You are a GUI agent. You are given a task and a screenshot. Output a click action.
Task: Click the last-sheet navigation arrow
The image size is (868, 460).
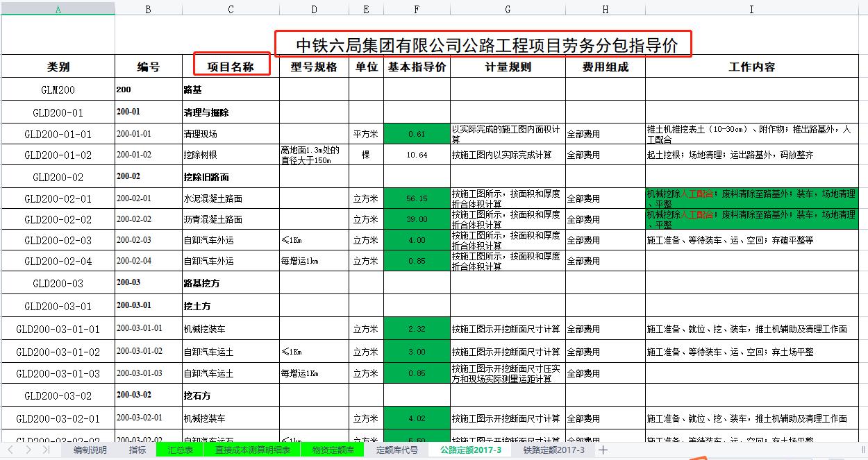click(x=46, y=450)
